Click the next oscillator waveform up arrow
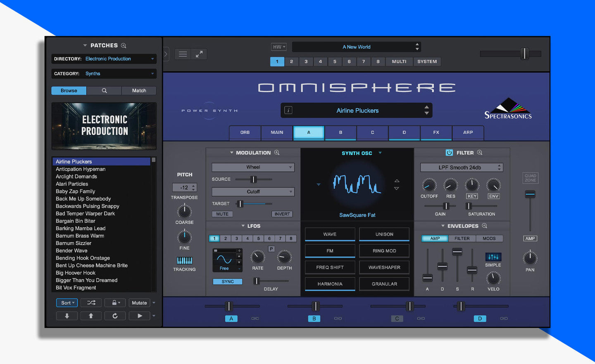Image resolution: width=595 pixels, height=364 pixels. click(x=397, y=181)
